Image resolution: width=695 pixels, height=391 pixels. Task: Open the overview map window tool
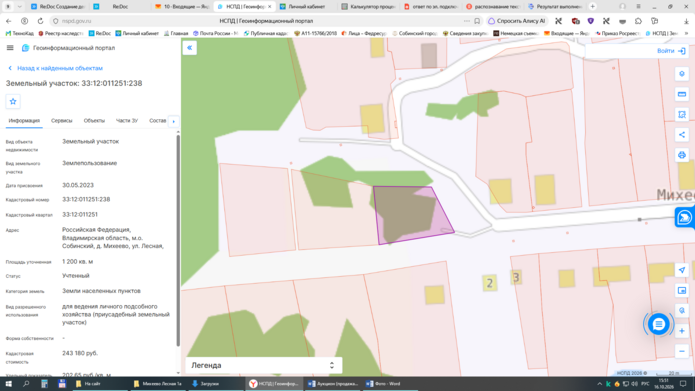[x=682, y=290]
